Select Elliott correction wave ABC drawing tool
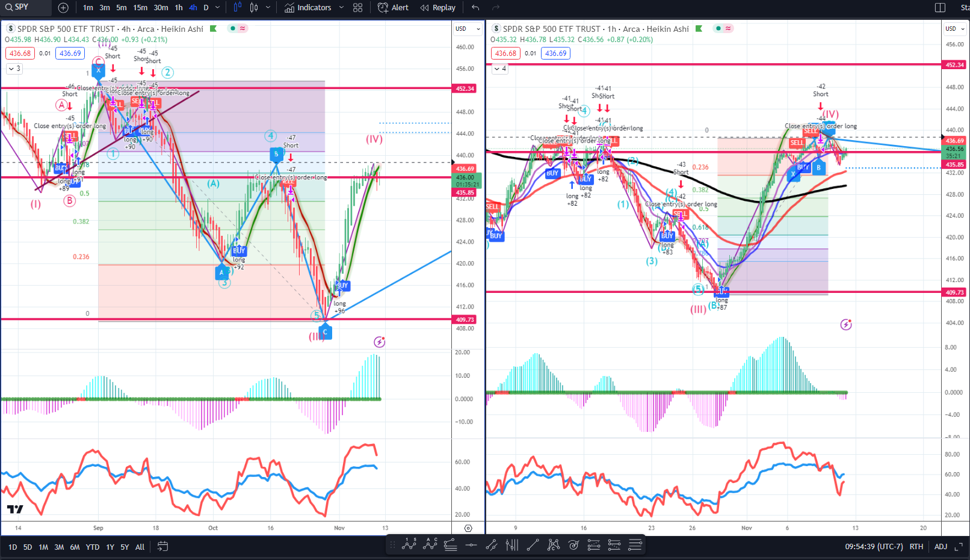Viewport: 970px width, 560px height. pos(430,545)
